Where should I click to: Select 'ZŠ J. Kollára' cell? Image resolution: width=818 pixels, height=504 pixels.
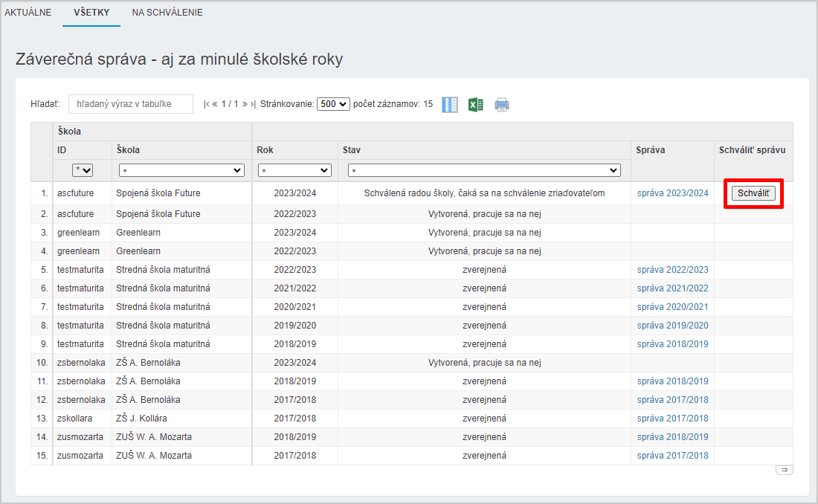141,419
